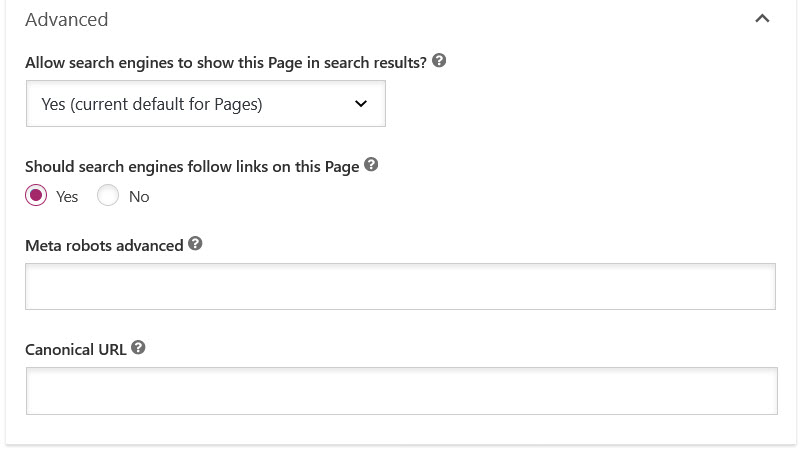This screenshot has height=451, width=802.
Task: Click empty space right of Advanced title
Action: [400, 20]
